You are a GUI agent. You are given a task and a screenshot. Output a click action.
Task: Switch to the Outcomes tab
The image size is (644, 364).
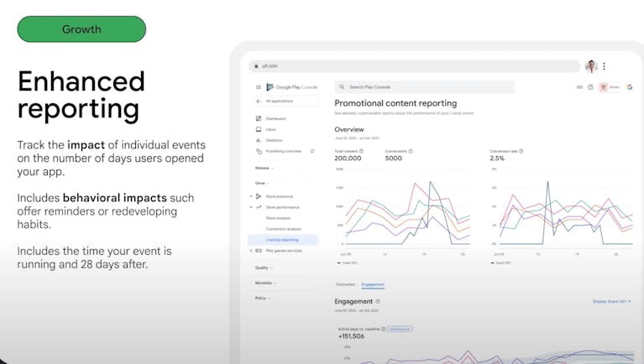[345, 284]
